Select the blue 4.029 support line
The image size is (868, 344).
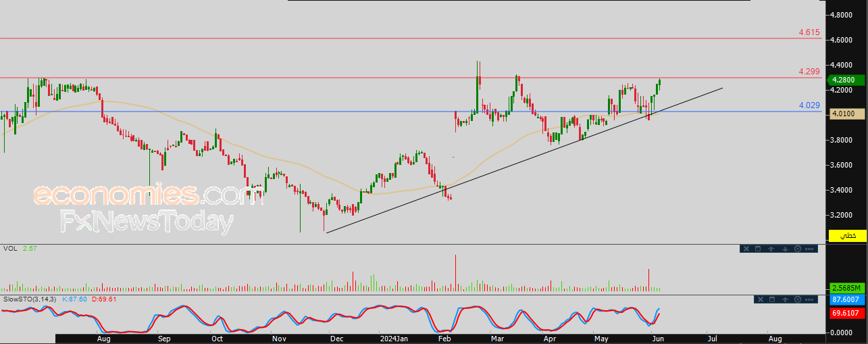[411, 112]
